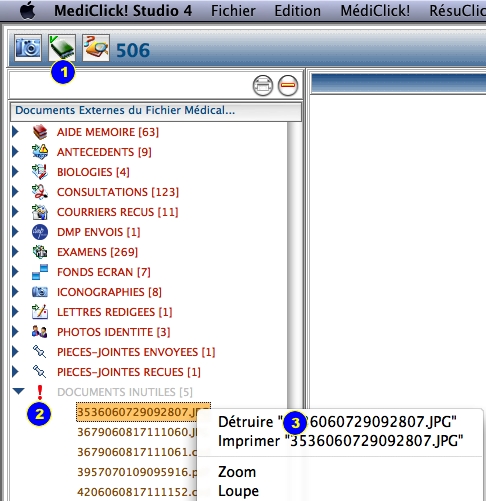The height and width of the screenshot is (501, 486).
Task: Select file starting 4206060817111152
Action: pyautogui.click(x=137, y=492)
